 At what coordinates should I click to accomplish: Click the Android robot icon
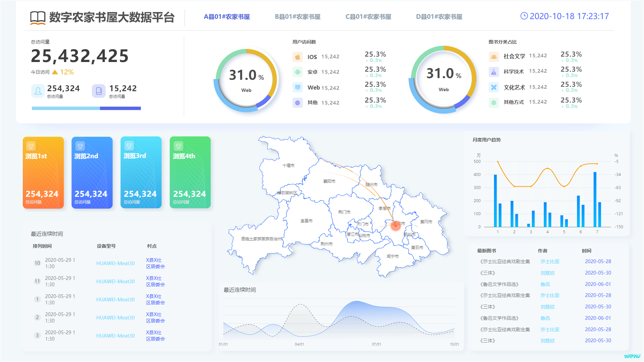(x=298, y=72)
